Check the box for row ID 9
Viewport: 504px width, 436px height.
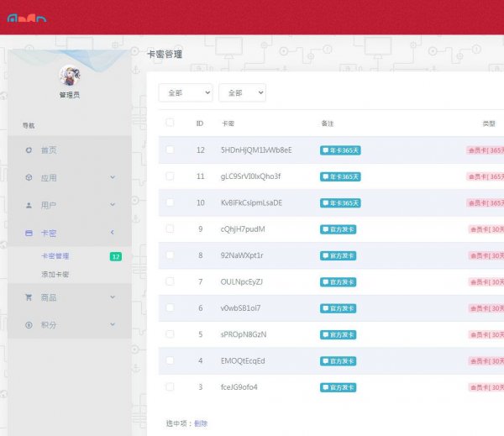[x=170, y=229]
